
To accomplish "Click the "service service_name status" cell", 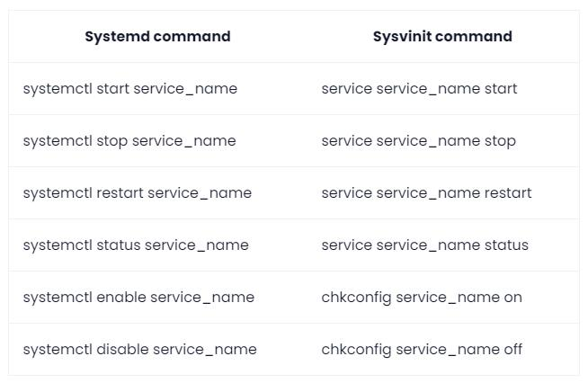I will (424, 245).
